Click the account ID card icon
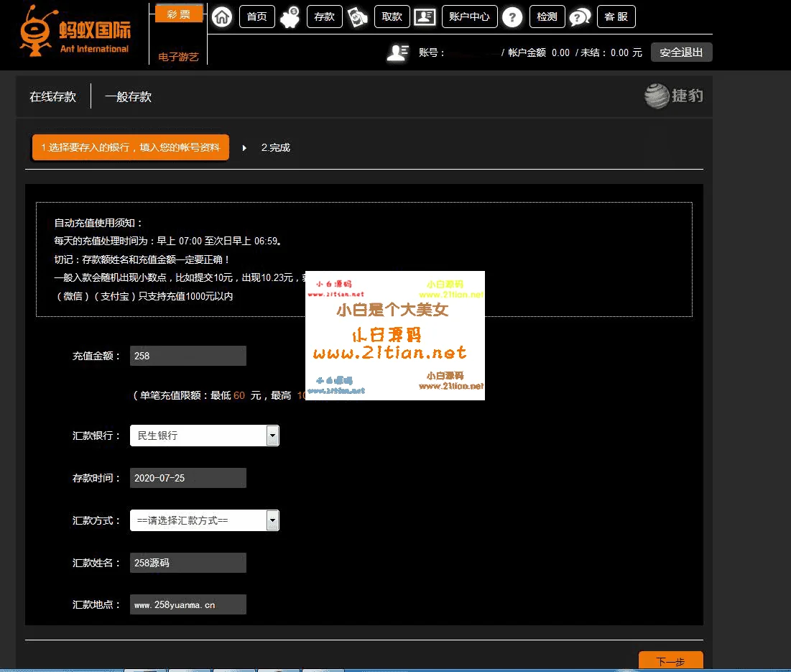Image resolution: width=791 pixels, height=672 pixels. point(425,17)
